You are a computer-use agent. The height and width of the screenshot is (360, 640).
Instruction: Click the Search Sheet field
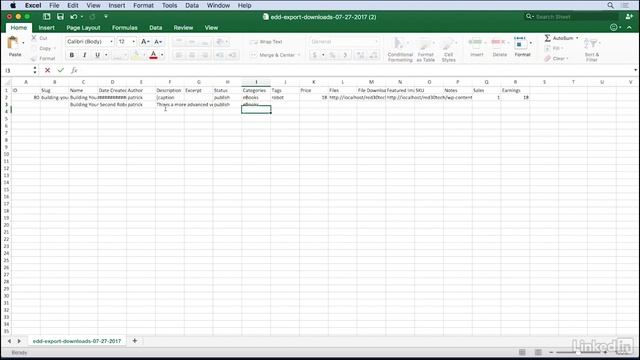[571, 17]
